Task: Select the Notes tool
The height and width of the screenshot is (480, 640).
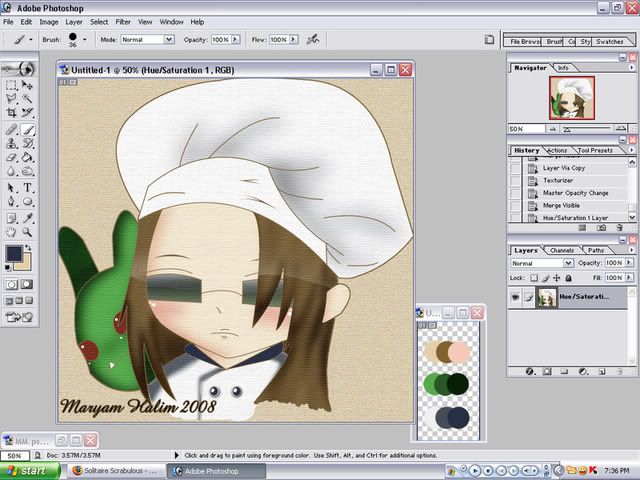Action: (x=11, y=218)
